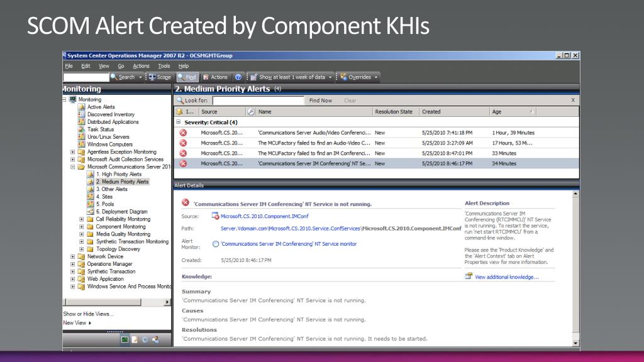This screenshot has width=644, height=362.
Task: Open 6. Deployment Diagram view
Action: tap(121, 211)
